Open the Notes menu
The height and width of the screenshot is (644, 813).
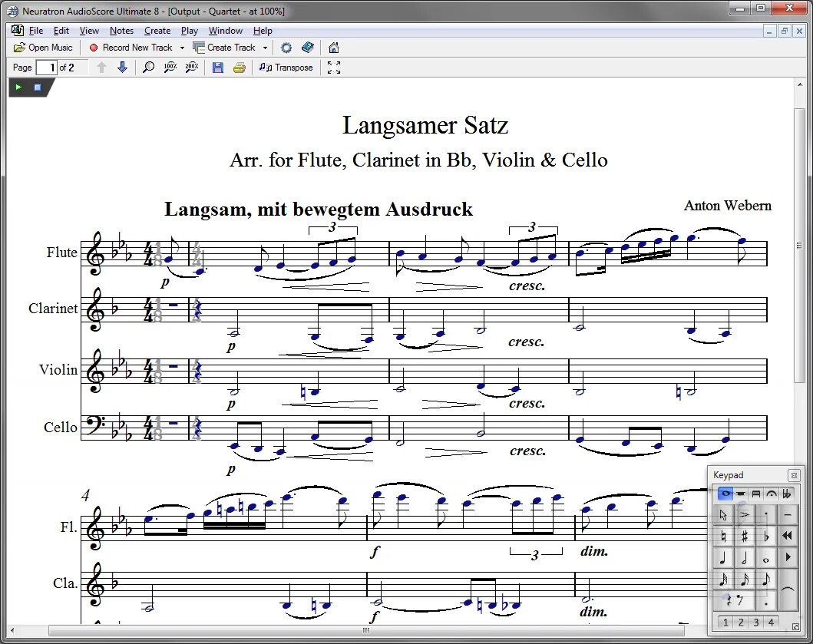(121, 31)
